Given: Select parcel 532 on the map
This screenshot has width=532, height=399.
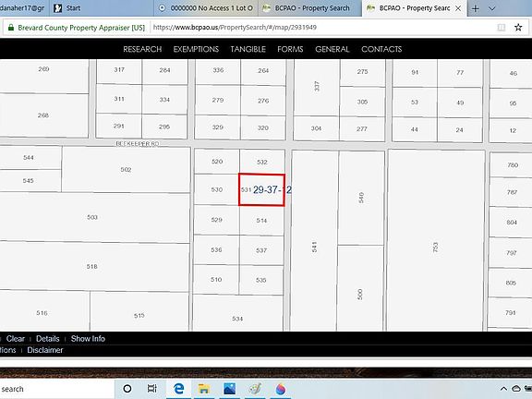Looking at the screenshot, I should tap(262, 162).
